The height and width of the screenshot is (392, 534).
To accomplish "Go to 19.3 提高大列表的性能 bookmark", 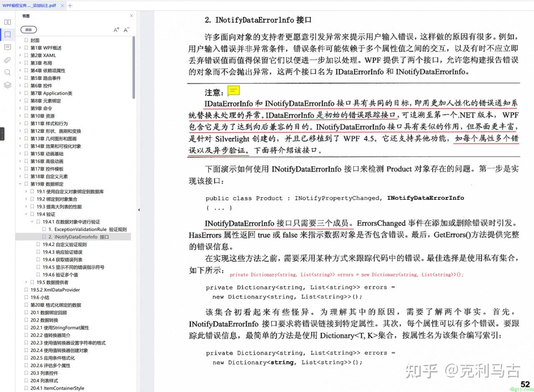I will tap(59, 207).
